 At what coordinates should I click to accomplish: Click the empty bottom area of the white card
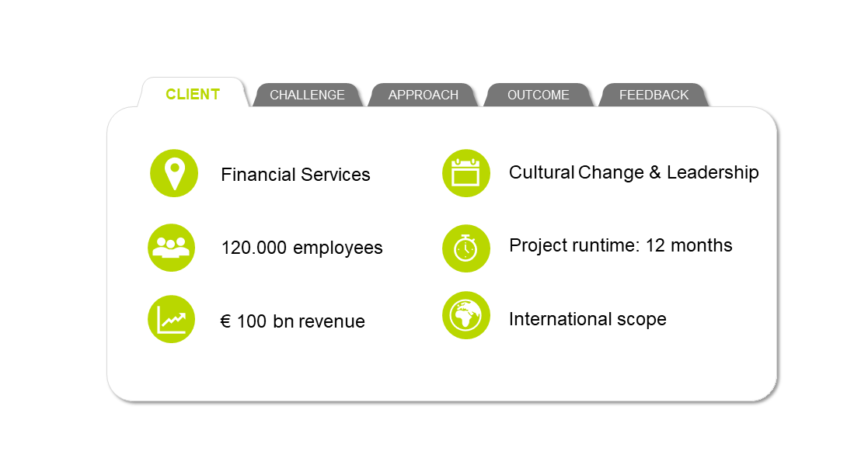[x=441, y=371]
